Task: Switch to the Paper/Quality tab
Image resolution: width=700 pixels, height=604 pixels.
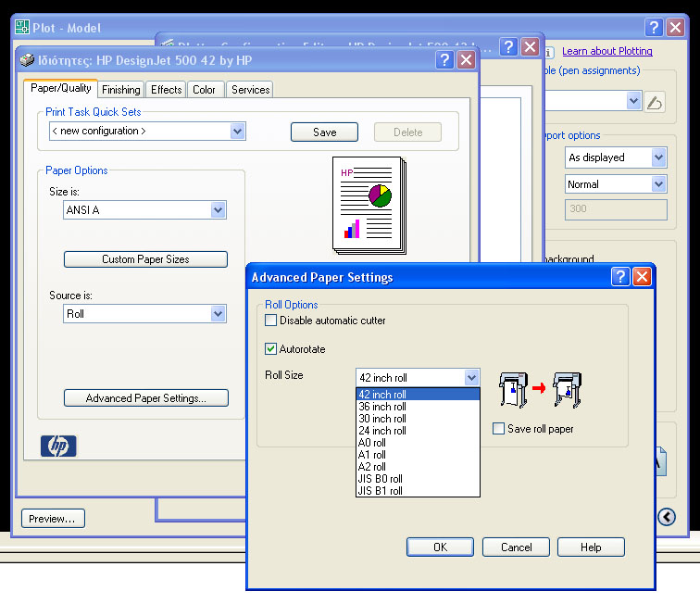Action: point(61,88)
